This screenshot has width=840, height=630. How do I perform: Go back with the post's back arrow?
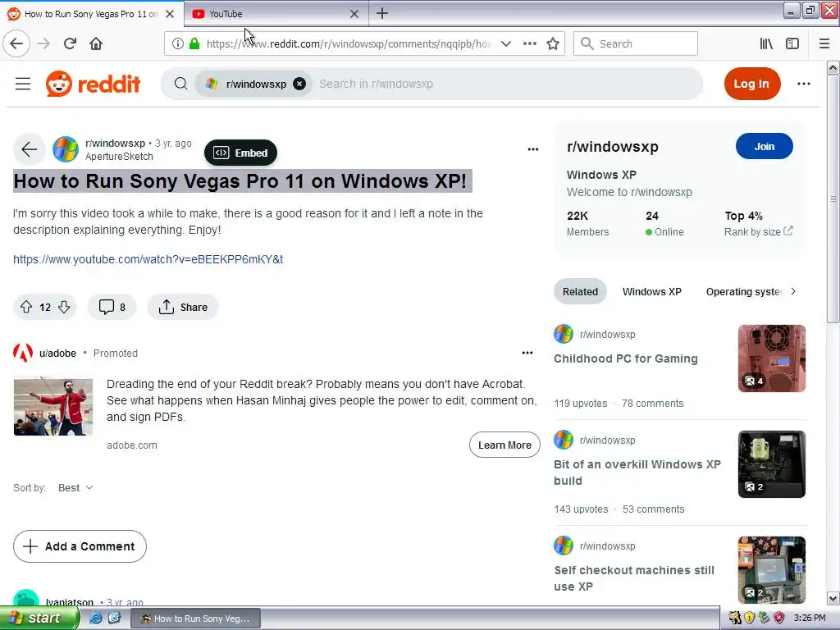pos(30,149)
